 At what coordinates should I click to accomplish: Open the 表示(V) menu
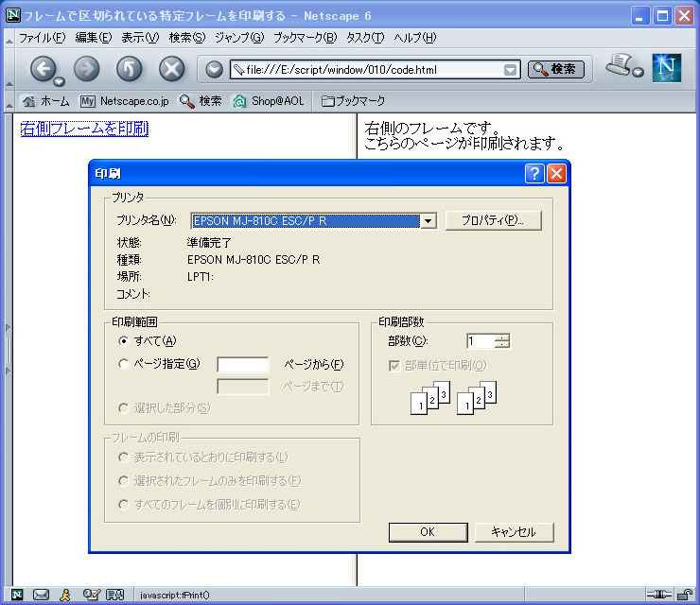click(140, 38)
